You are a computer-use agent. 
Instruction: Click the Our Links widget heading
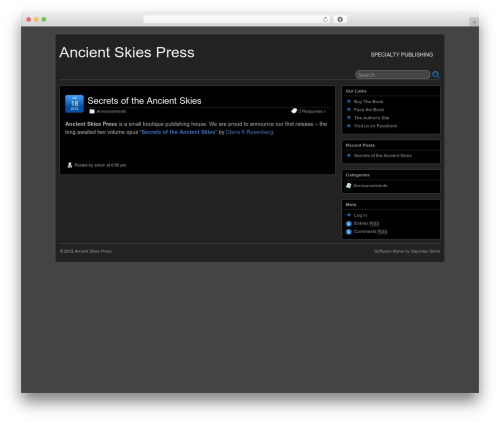pyautogui.click(x=356, y=91)
